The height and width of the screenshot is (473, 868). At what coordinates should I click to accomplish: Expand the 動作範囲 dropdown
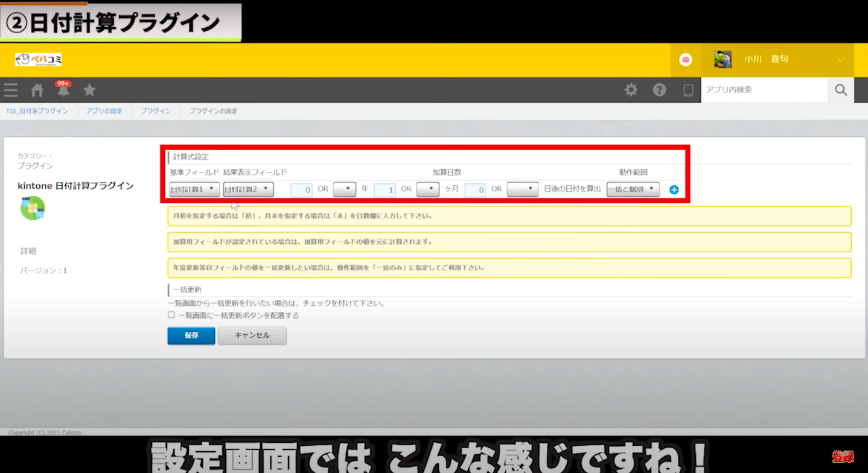pyautogui.click(x=633, y=189)
